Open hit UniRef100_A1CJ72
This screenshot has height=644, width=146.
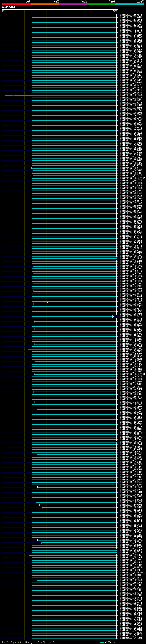[131, 30]
